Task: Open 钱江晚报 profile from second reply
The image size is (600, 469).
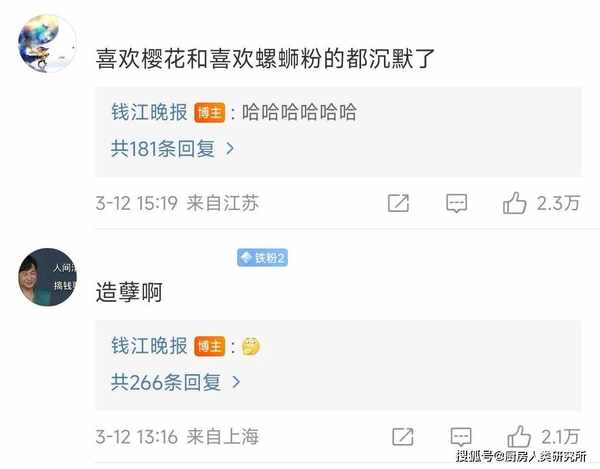Action: [x=149, y=346]
